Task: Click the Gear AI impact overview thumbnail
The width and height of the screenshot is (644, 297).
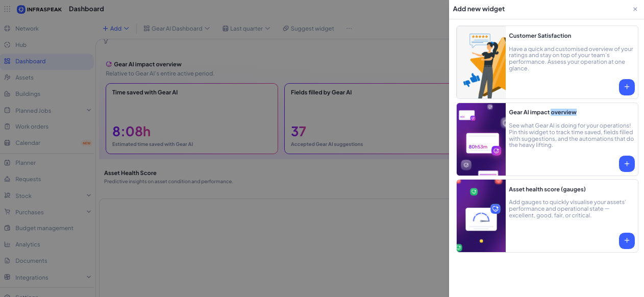Action: pos(481,139)
